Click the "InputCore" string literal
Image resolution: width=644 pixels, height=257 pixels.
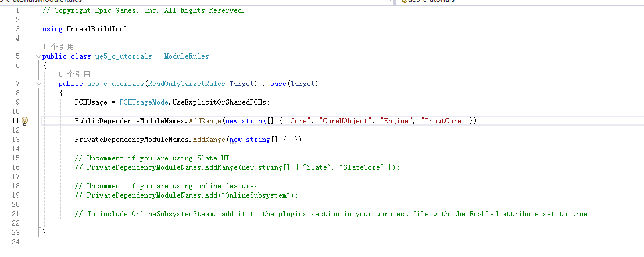pos(445,121)
